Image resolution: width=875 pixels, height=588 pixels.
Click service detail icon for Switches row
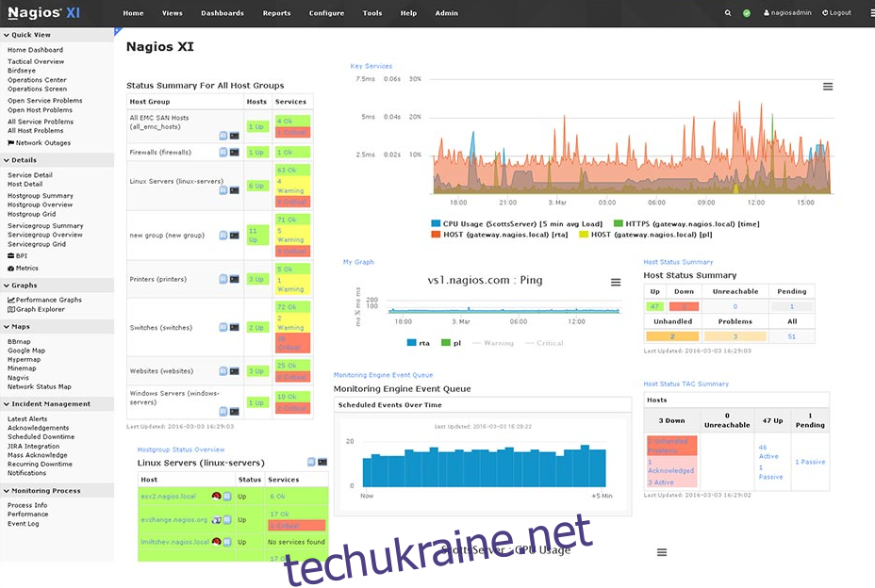pyautogui.click(x=223, y=328)
